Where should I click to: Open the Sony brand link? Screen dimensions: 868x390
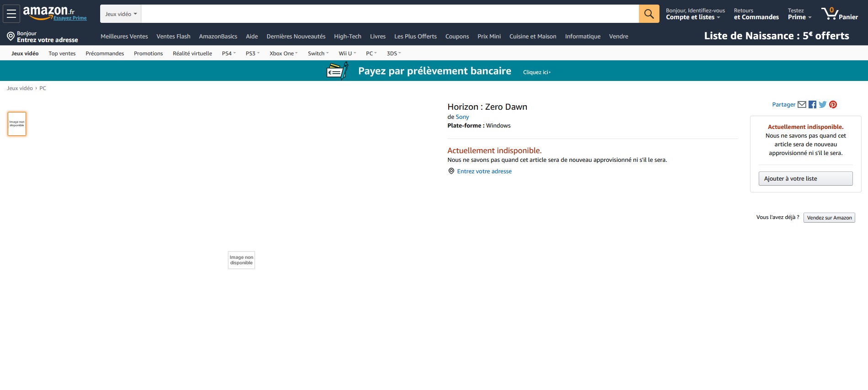tap(462, 117)
